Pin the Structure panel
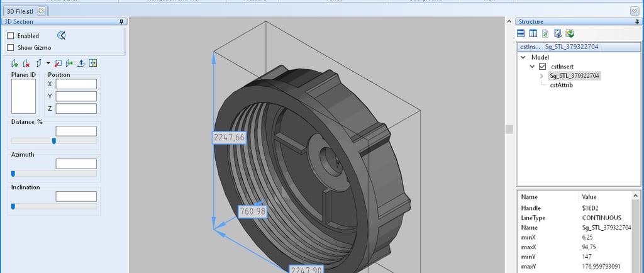 (637, 22)
